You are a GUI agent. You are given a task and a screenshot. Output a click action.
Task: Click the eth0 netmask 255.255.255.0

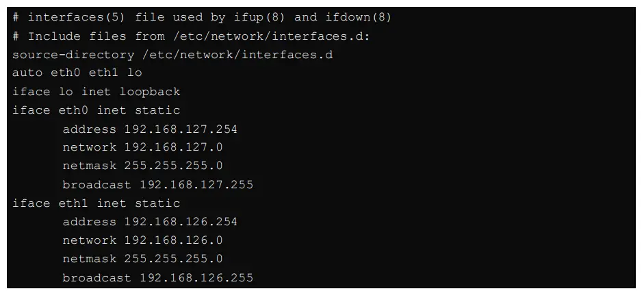(173, 166)
